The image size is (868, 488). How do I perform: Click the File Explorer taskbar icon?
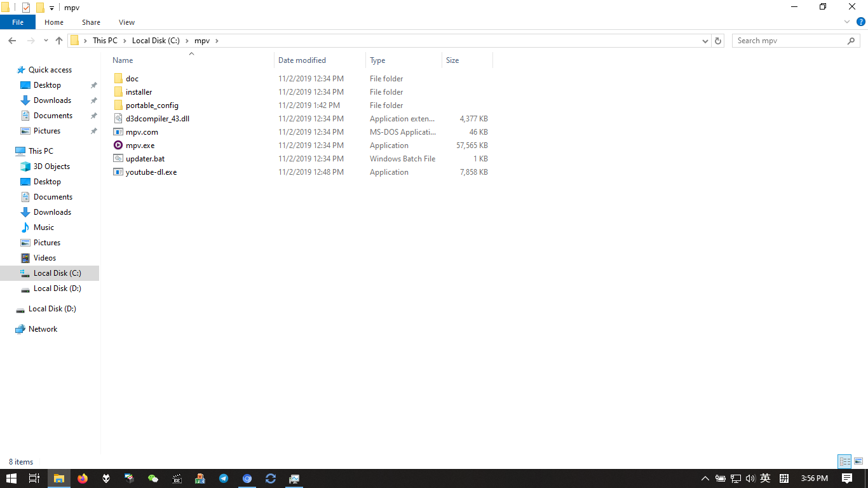59,478
